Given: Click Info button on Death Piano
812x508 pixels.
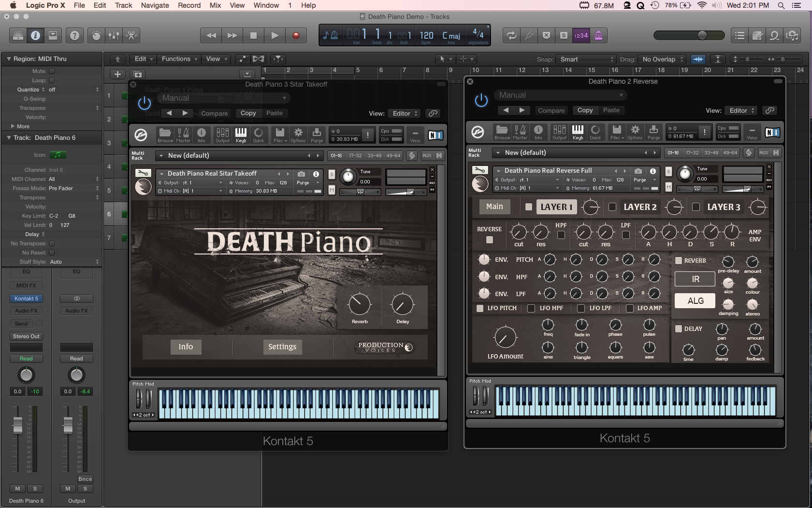Looking at the screenshot, I should pos(186,346).
